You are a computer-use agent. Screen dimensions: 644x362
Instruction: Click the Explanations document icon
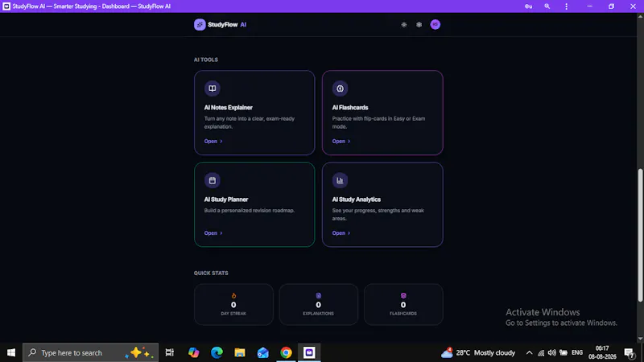[x=318, y=295]
